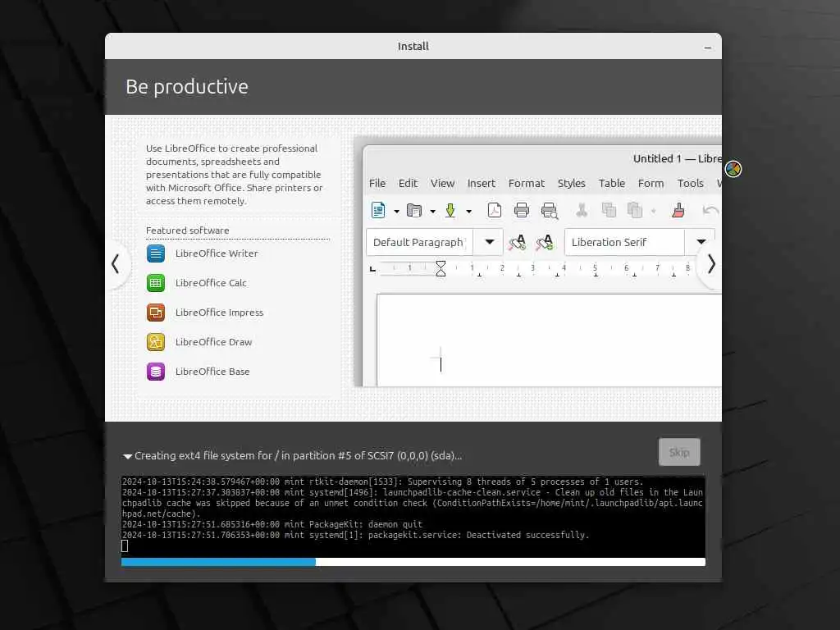Click the New Style from Selection icon
The height and width of the screenshot is (630, 840).
(x=545, y=243)
